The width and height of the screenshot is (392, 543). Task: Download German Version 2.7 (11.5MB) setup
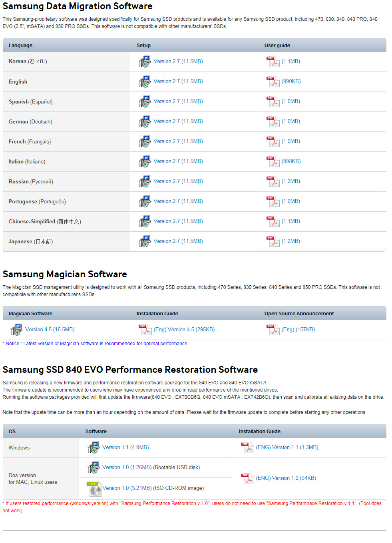(178, 121)
